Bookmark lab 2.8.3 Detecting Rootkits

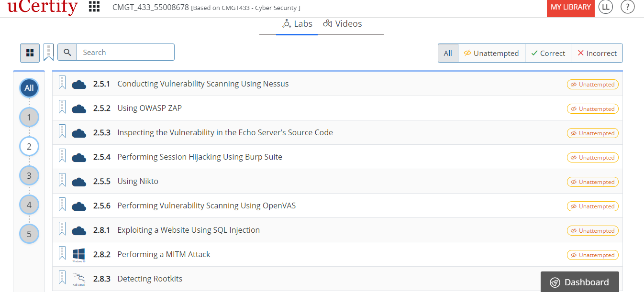[62, 278]
